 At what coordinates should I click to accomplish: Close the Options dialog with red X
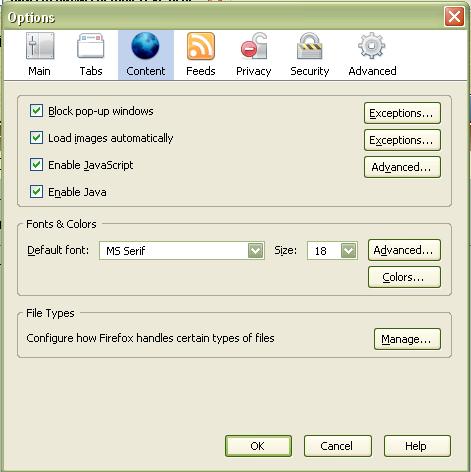point(454,17)
